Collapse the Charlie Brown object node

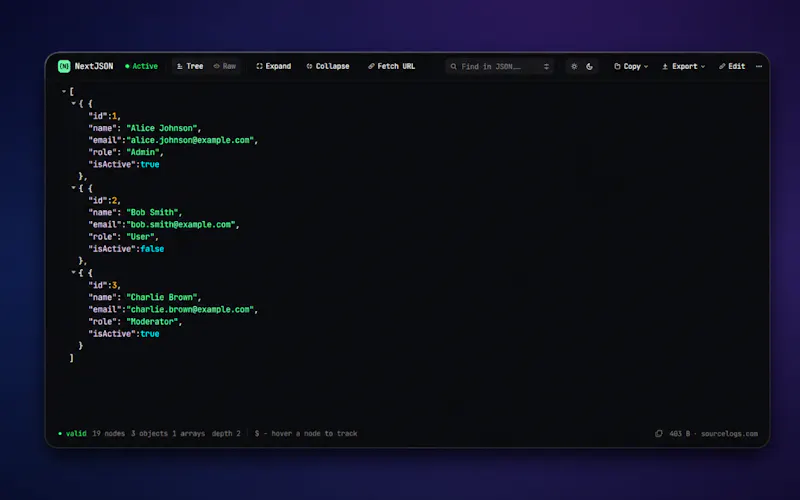(73, 272)
